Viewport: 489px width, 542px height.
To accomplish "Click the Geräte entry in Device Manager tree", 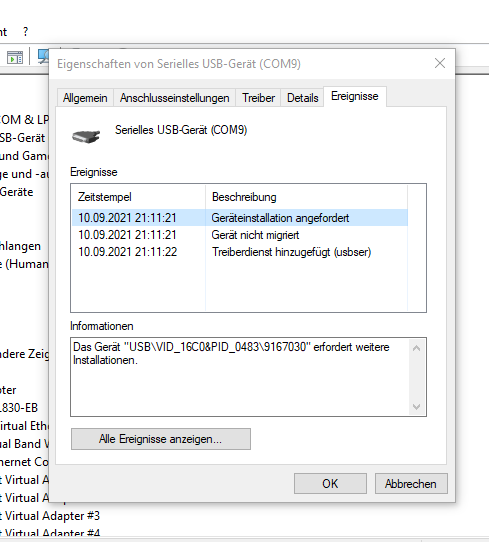I will coord(17,192).
